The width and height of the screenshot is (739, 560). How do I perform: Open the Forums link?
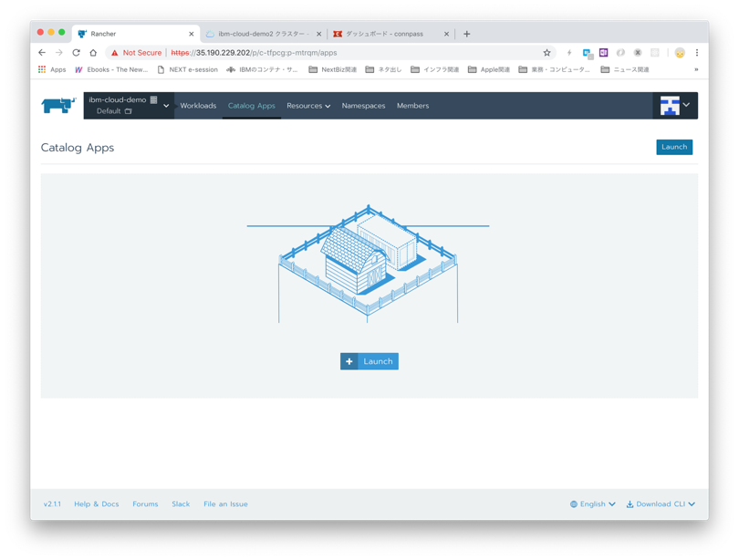point(145,504)
